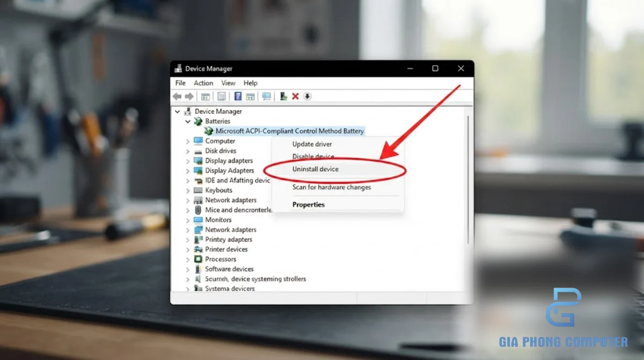Click the action pane toolbar icon beside Help
The height and width of the screenshot is (360, 644).
[x=250, y=97]
